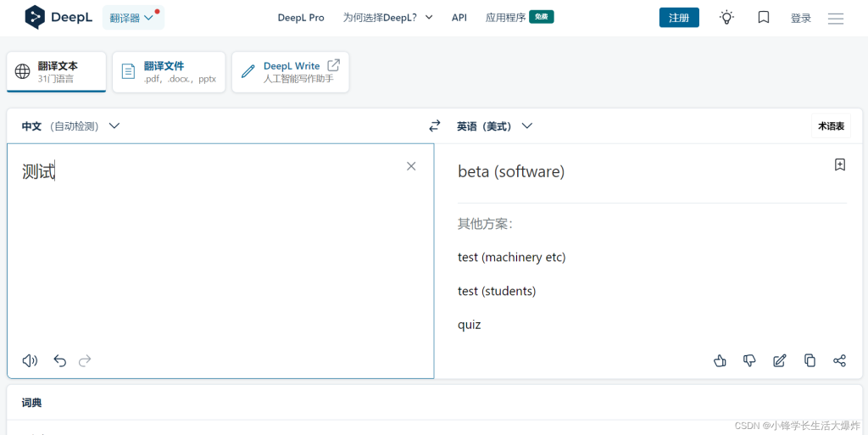
Task: Open DeepL Pro page
Action: (x=301, y=18)
